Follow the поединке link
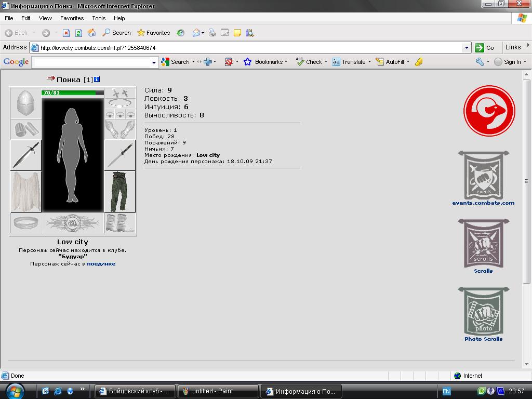532x399 pixels. coord(101,263)
